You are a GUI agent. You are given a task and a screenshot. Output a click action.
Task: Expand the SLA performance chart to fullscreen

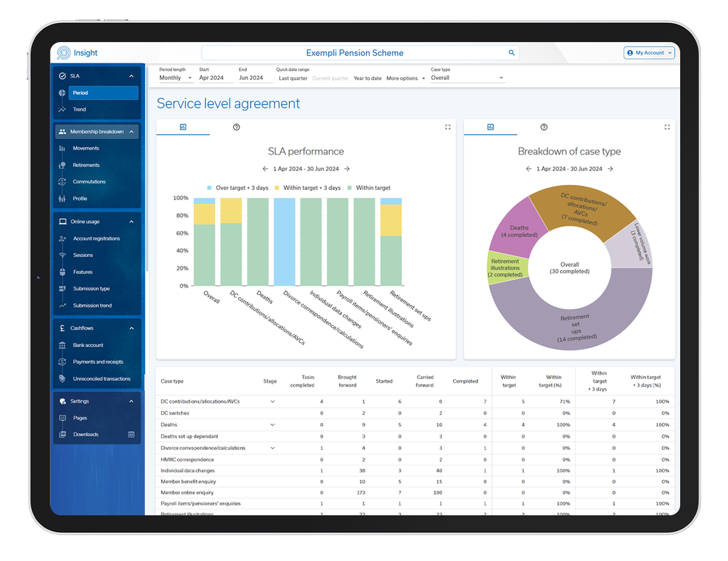tap(449, 127)
